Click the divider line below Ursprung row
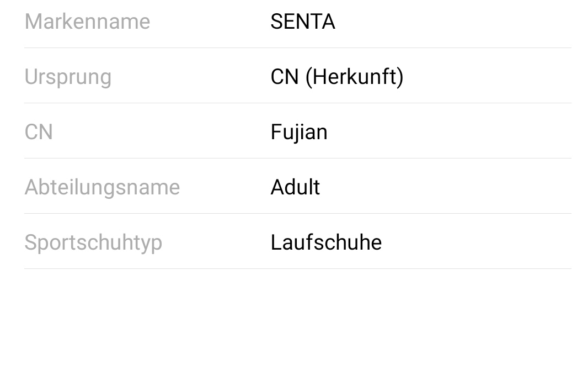Viewport: 588px width, 375px height. tap(298, 103)
